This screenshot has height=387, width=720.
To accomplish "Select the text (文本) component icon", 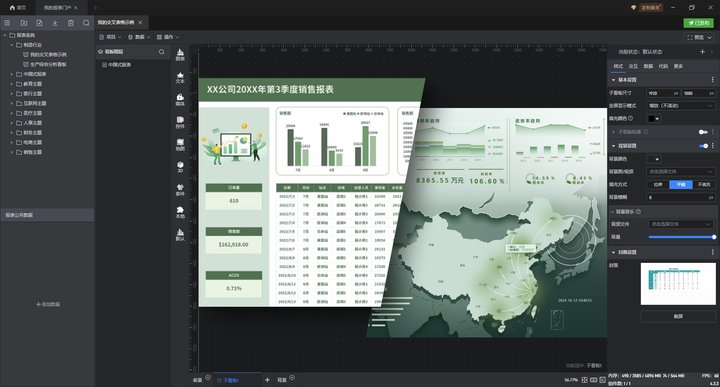I will 180,78.
